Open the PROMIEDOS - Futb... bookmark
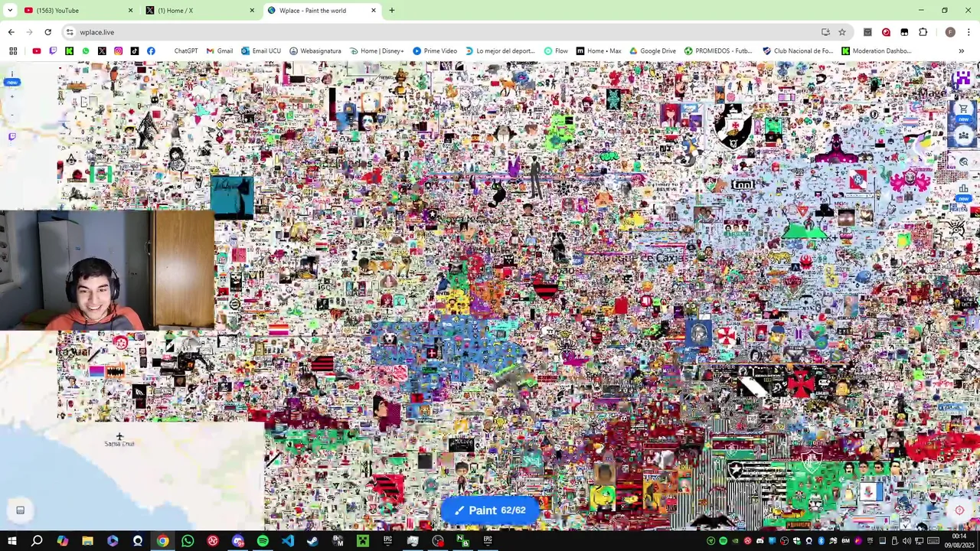 [x=718, y=51]
